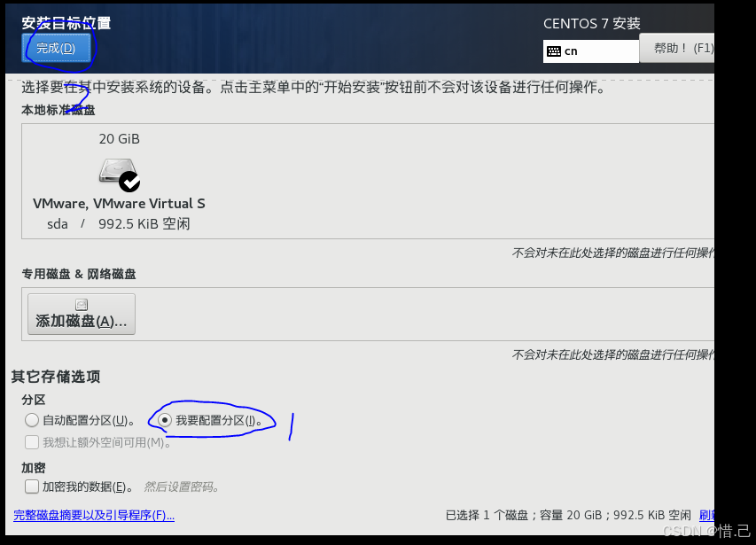Click the CENTOS 7 安装 title text
This screenshot has height=545, width=756.
click(591, 24)
